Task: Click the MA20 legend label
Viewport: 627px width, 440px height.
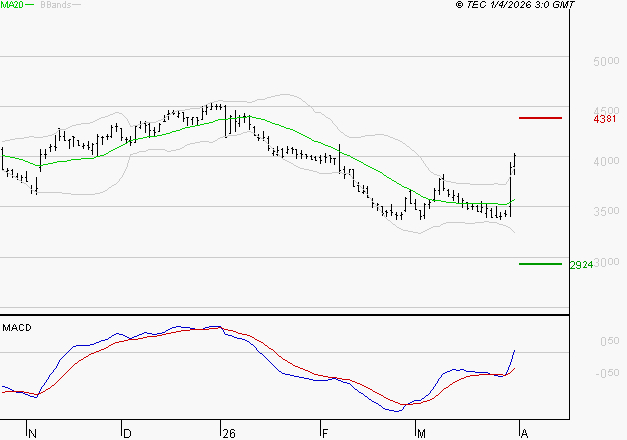Action: [x=12, y=5]
